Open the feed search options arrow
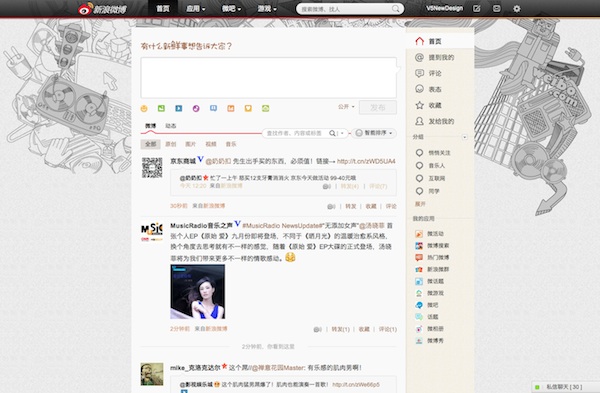Image resolution: width=600 pixels, height=393 pixels. coord(342,133)
